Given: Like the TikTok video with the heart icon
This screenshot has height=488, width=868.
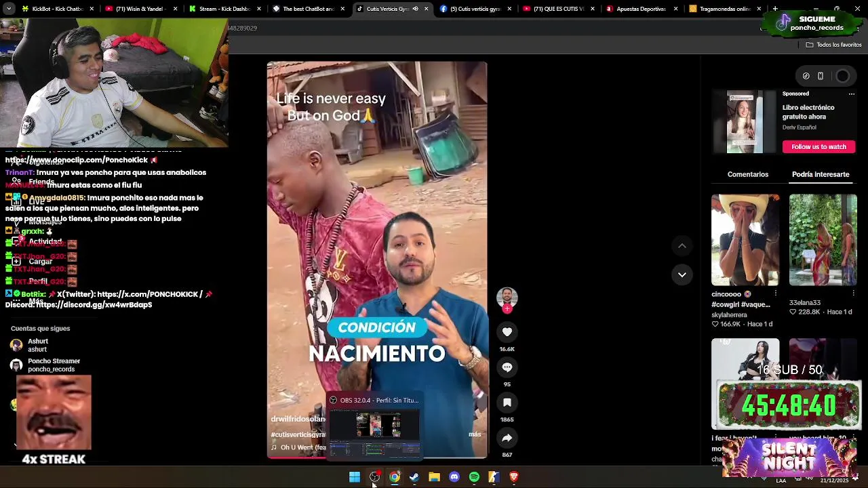Looking at the screenshot, I should coord(507,331).
